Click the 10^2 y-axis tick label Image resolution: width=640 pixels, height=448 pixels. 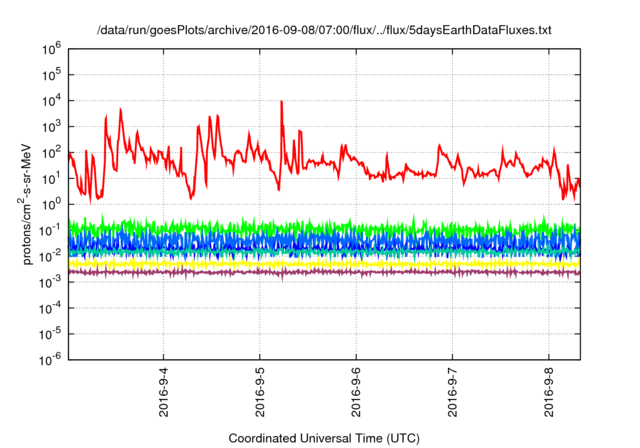point(51,153)
